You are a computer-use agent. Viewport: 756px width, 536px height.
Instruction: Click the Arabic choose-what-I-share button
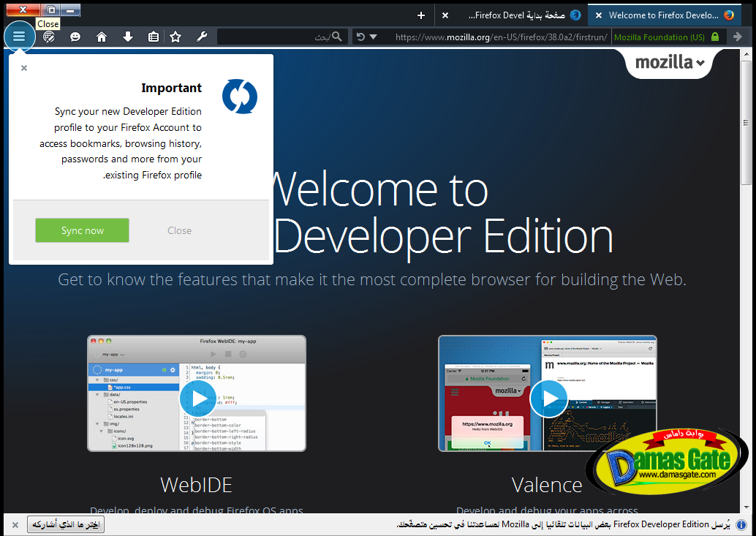(x=66, y=524)
